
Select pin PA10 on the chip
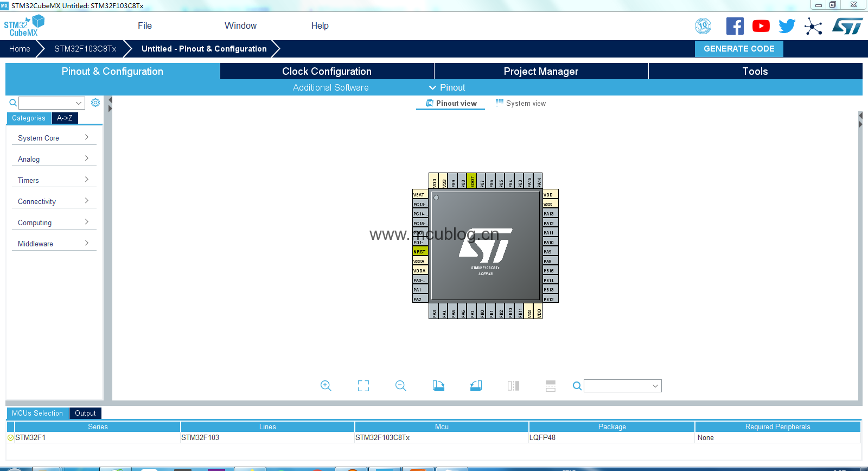coord(551,243)
